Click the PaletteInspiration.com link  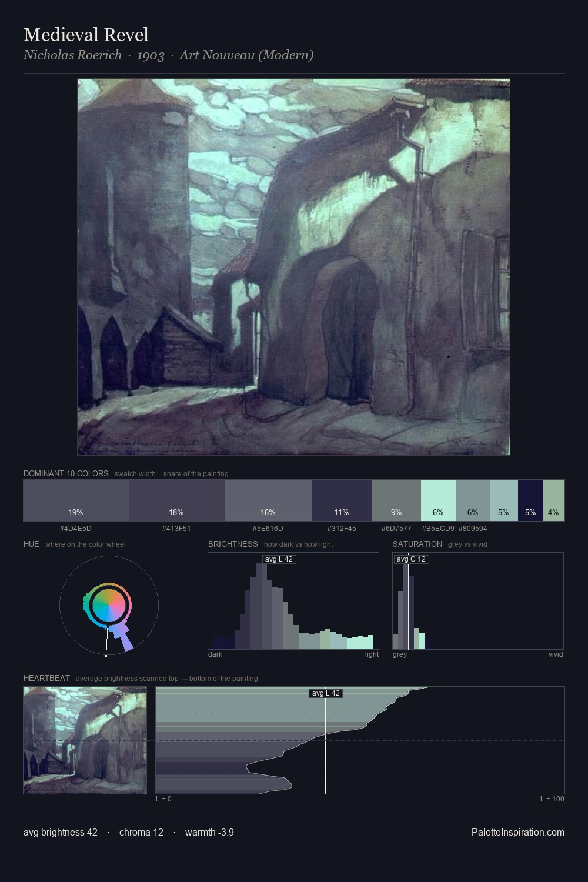pyautogui.click(x=518, y=832)
